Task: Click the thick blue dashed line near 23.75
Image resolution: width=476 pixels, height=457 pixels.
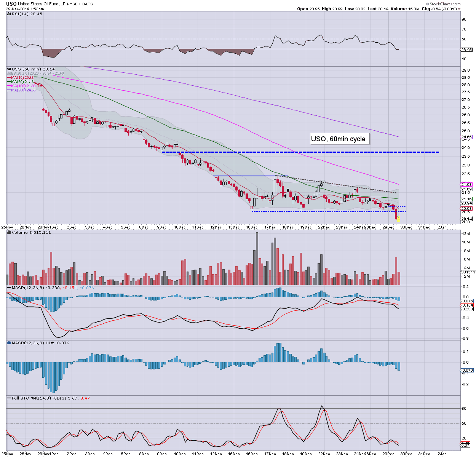Action: pos(300,152)
